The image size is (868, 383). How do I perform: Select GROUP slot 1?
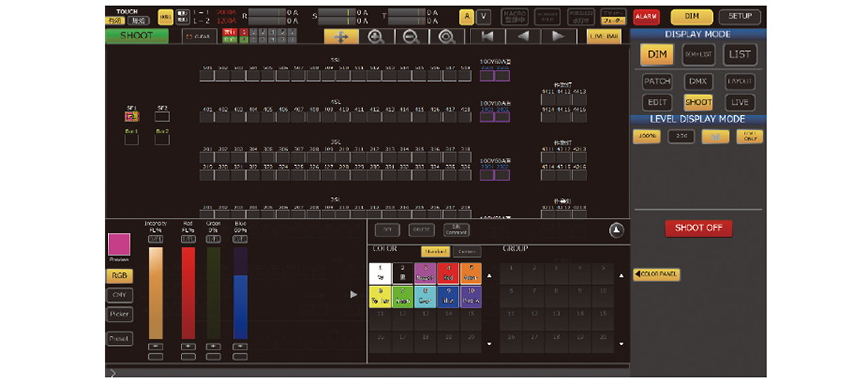click(x=511, y=273)
